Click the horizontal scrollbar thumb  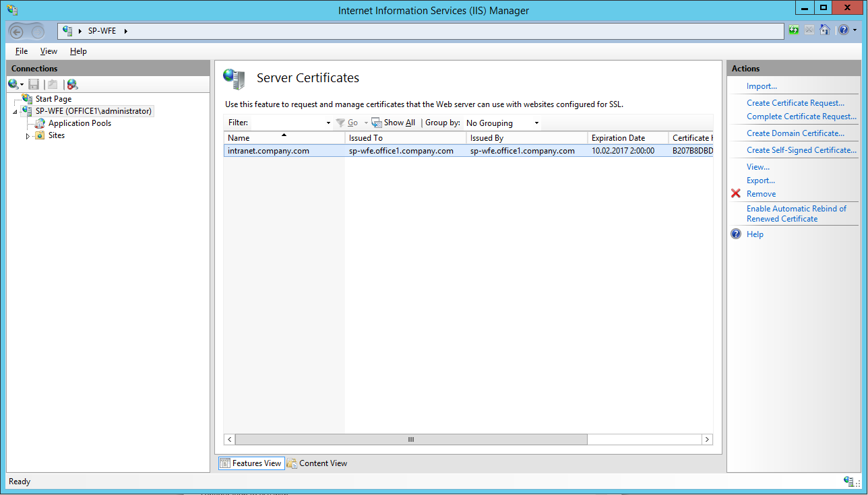point(411,439)
